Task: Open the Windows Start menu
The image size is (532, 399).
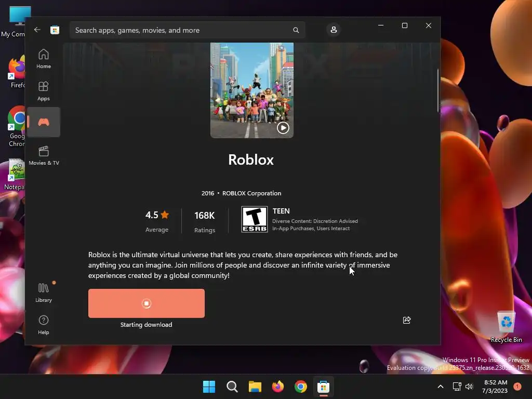Action: 209,387
